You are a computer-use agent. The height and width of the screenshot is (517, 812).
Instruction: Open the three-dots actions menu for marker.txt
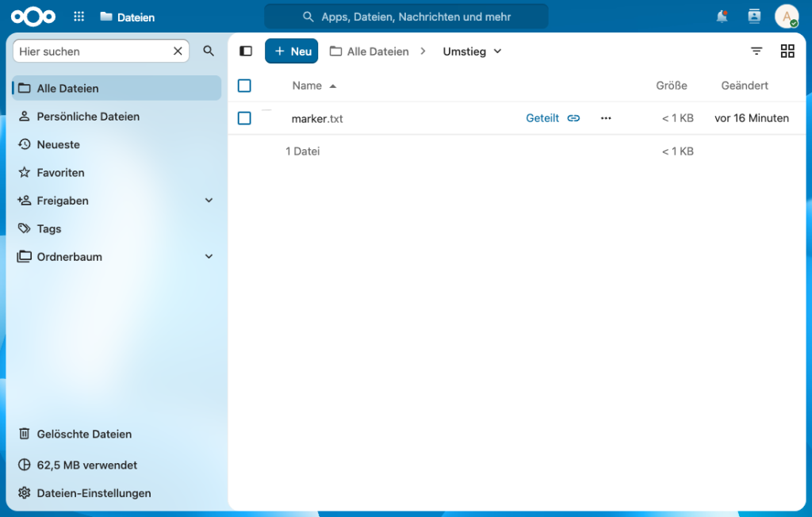pyautogui.click(x=606, y=118)
